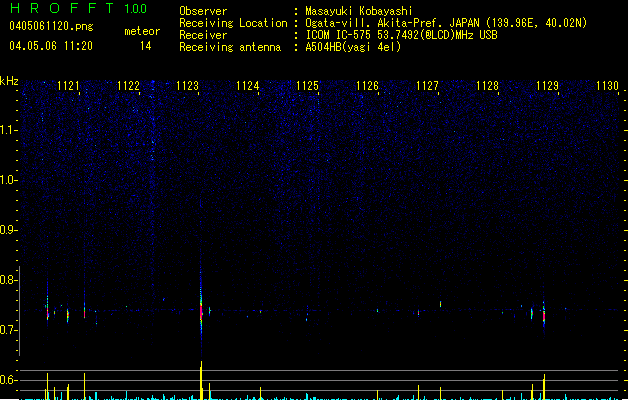
Task: Click the 1124 time axis marker
Action: (248, 86)
